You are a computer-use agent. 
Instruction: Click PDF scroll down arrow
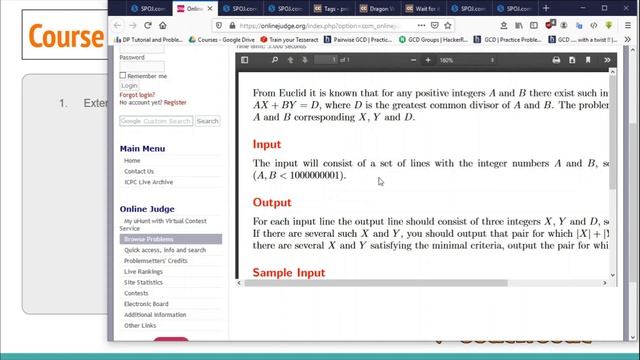click(x=612, y=275)
